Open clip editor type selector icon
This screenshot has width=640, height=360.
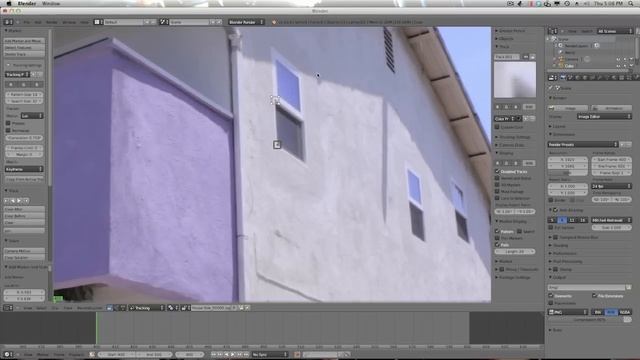pos(7,308)
